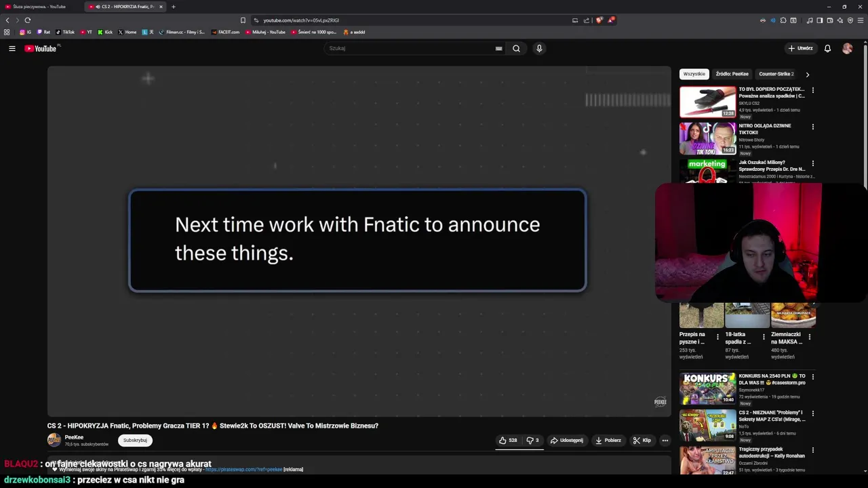Screen dimensions: 868x488
Task: Download the video with Pobierz
Action: coord(608,441)
